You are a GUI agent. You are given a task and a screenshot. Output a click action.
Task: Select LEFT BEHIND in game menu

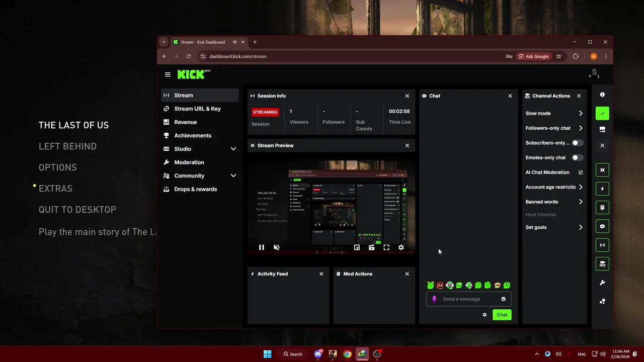[67, 146]
